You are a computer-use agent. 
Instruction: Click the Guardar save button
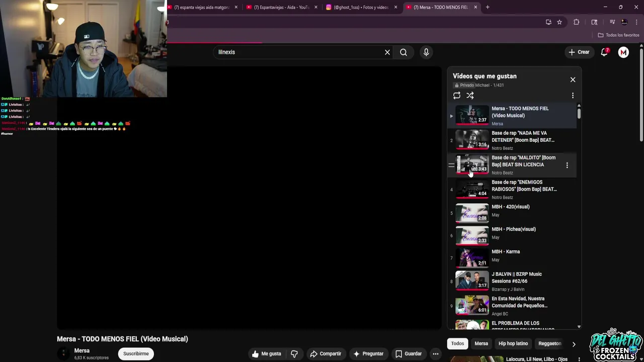[x=409, y=353]
